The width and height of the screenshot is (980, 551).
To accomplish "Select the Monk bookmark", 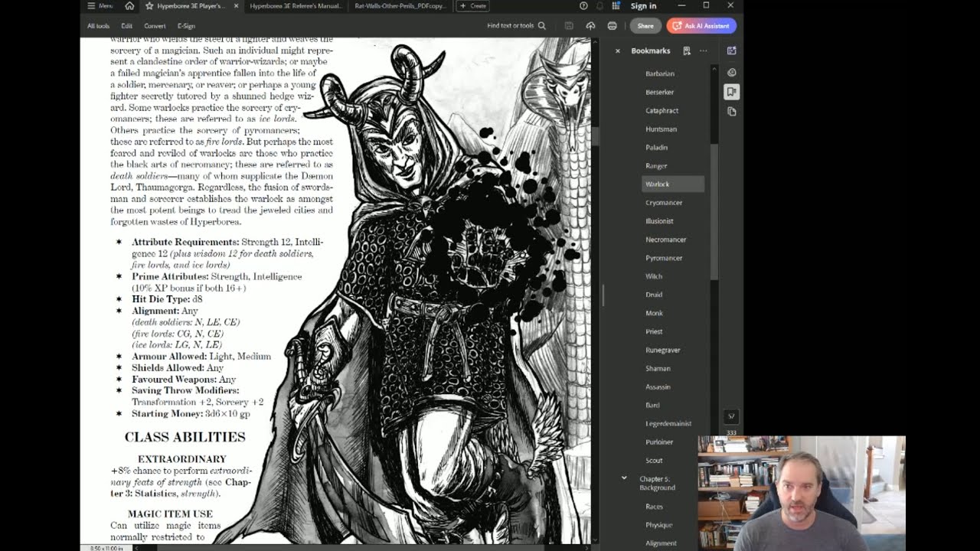I will point(654,313).
